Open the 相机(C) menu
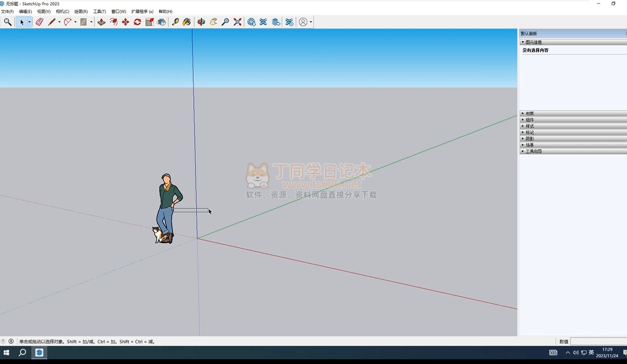The height and width of the screenshot is (364, 627). [62, 11]
